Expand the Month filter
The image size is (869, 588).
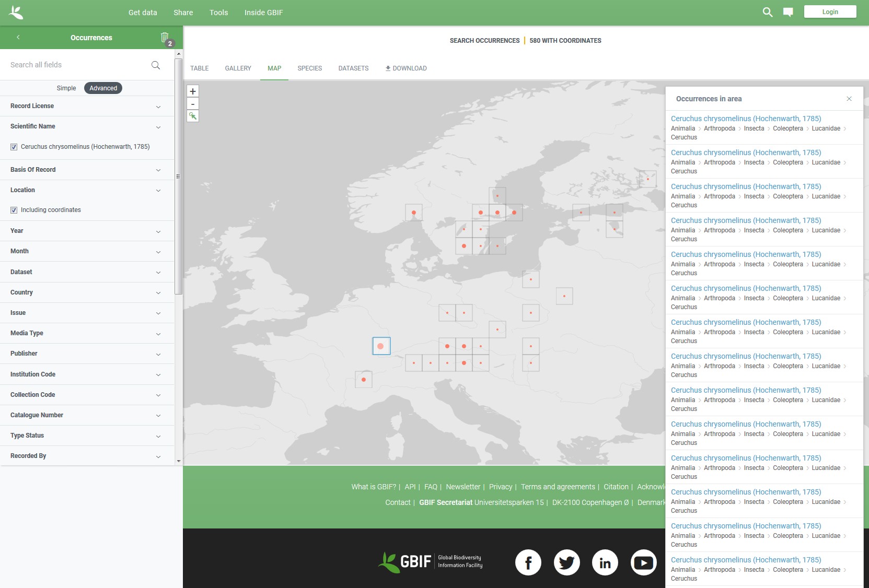click(x=87, y=251)
